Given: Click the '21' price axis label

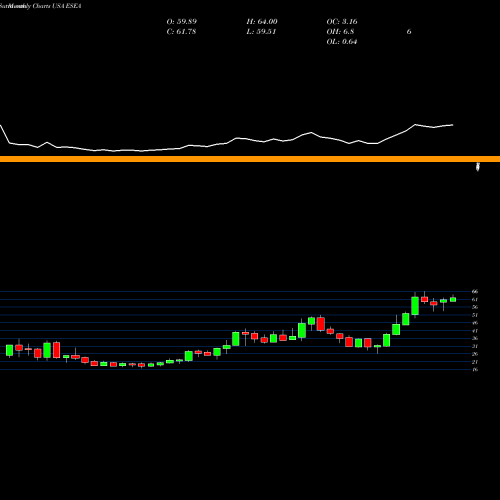Looking at the screenshot, I should point(475,362).
